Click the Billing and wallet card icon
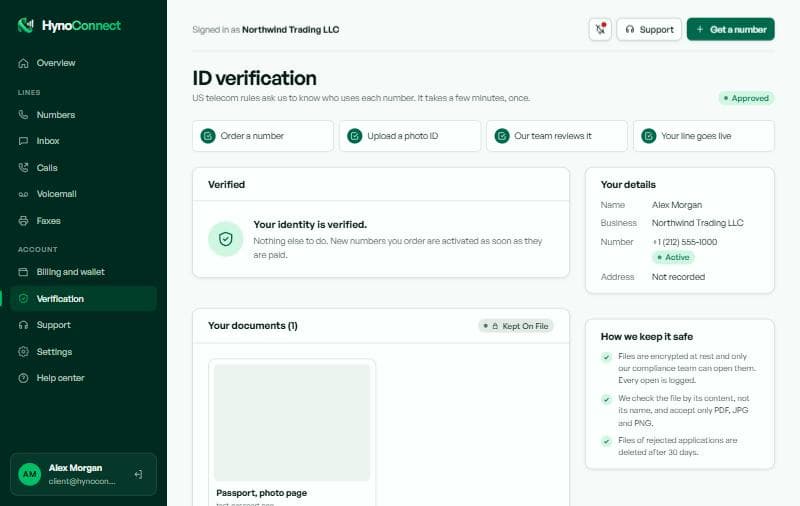This screenshot has height=506, width=800. tap(23, 272)
